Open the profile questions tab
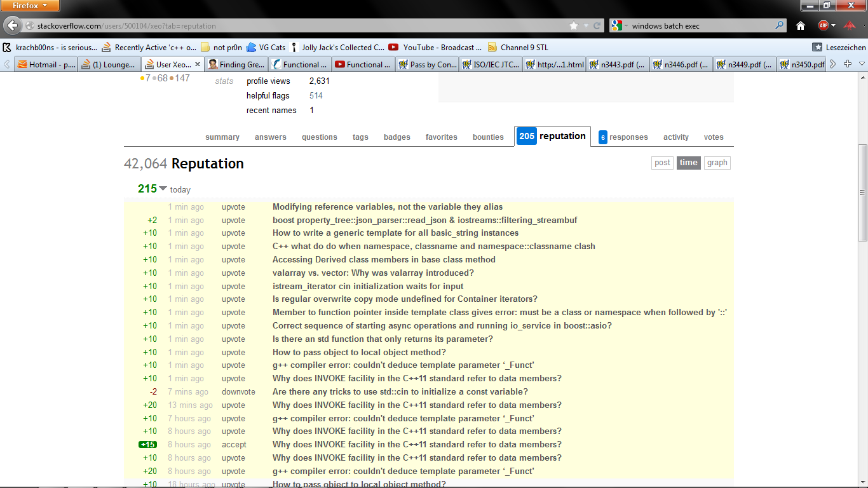The height and width of the screenshot is (488, 868). pyautogui.click(x=320, y=137)
